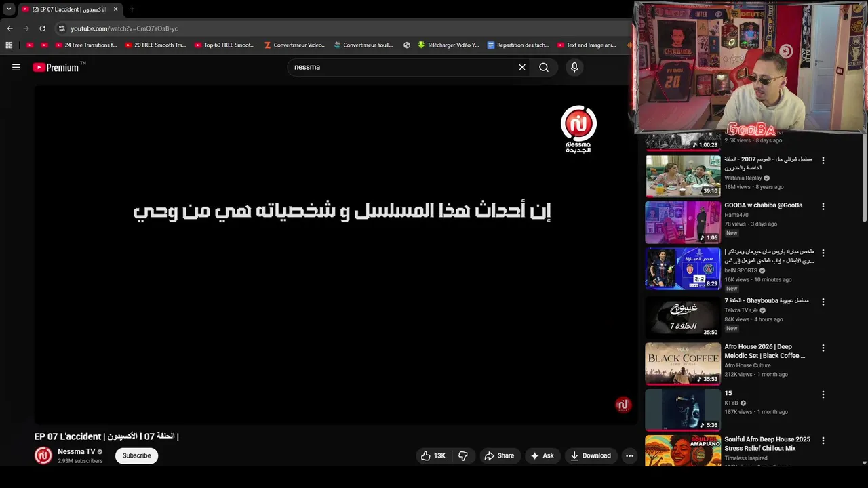Screen dimensions: 868x488
Task: Like the video with 13K likes
Action: (x=433, y=455)
